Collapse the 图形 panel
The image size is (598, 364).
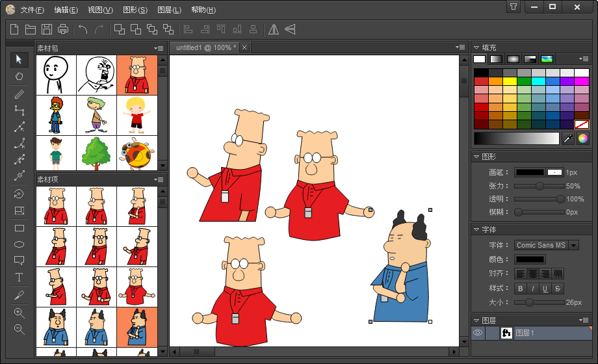point(476,157)
